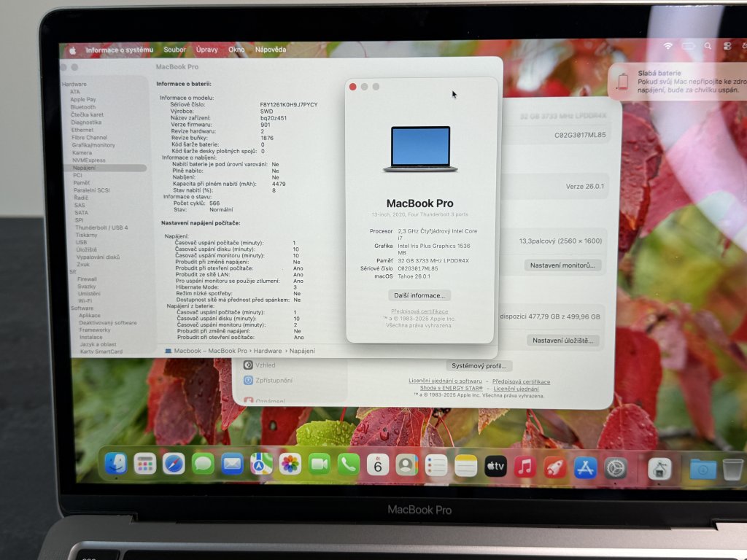Open the Music app in dock

pyautogui.click(x=525, y=467)
